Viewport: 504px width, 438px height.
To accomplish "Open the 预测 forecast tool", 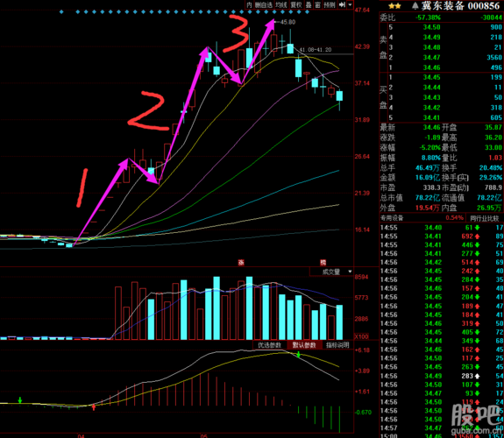I will point(330,5).
